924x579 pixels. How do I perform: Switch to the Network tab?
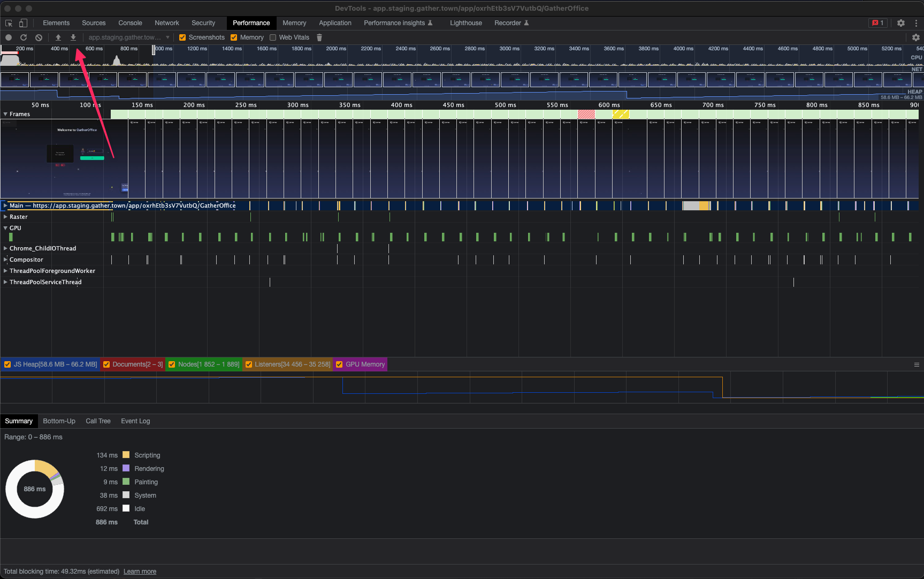coord(166,23)
